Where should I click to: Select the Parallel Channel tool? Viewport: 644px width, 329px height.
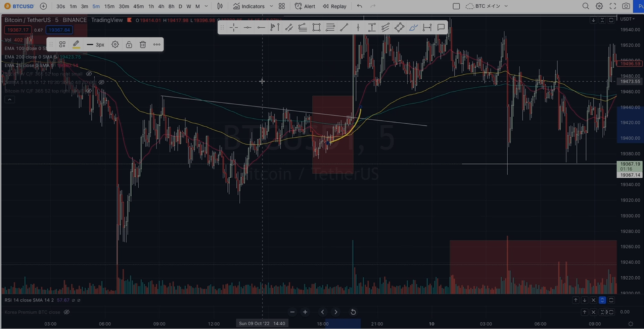(x=289, y=28)
